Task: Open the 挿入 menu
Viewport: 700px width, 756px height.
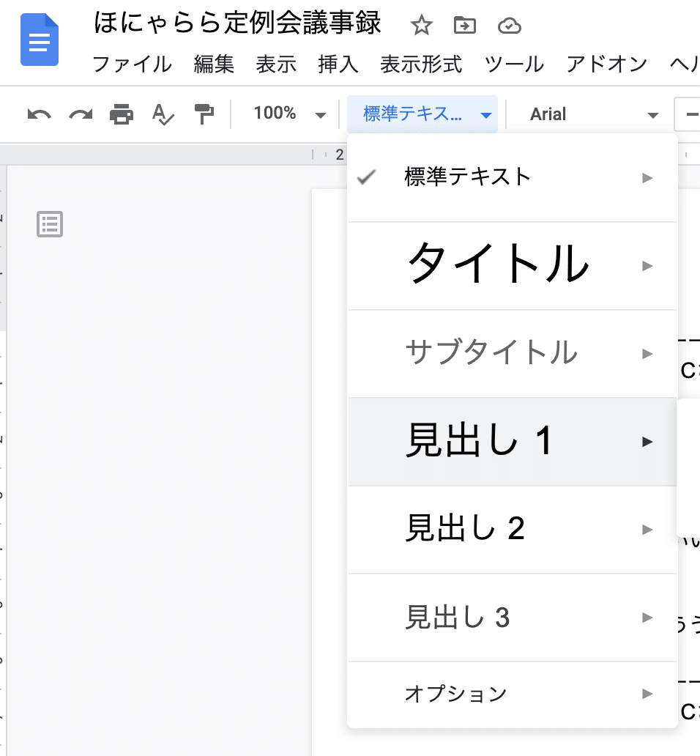Action: pyautogui.click(x=337, y=64)
